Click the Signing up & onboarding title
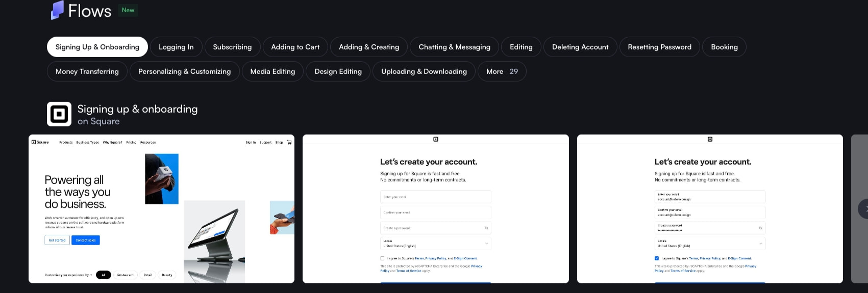 (x=138, y=109)
